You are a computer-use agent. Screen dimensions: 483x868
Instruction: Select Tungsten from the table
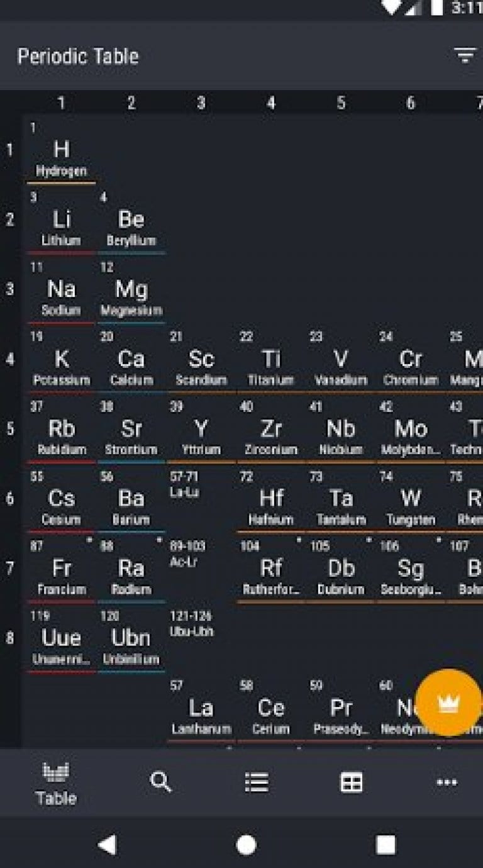(x=411, y=500)
